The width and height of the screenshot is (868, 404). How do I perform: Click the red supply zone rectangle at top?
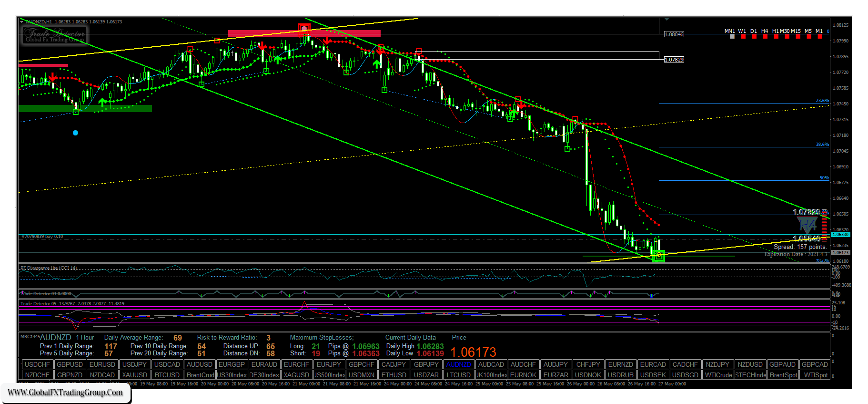click(x=304, y=33)
